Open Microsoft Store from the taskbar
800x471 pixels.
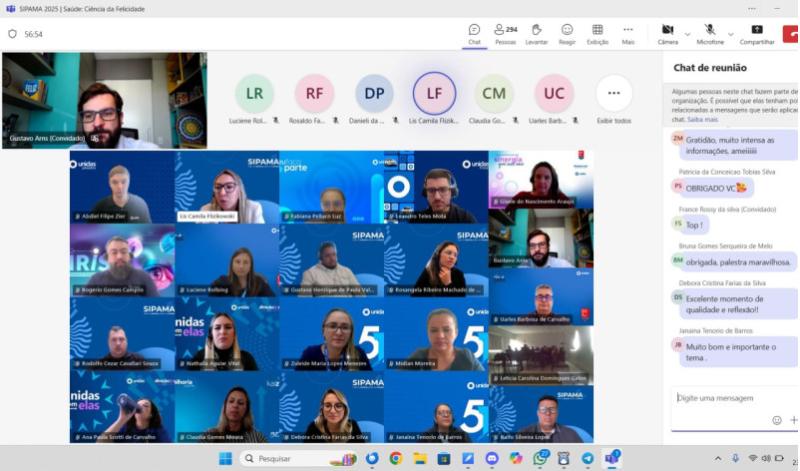click(x=444, y=458)
